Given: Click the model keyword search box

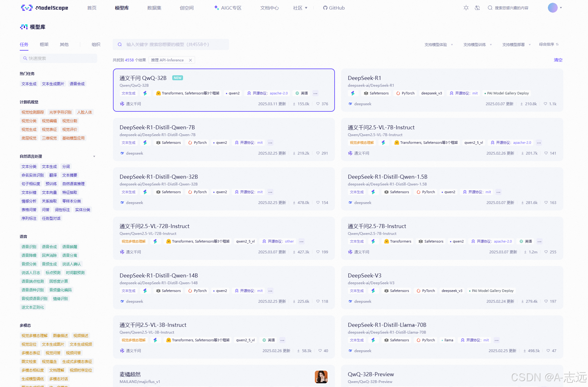Looking at the screenshot, I should [x=171, y=44].
